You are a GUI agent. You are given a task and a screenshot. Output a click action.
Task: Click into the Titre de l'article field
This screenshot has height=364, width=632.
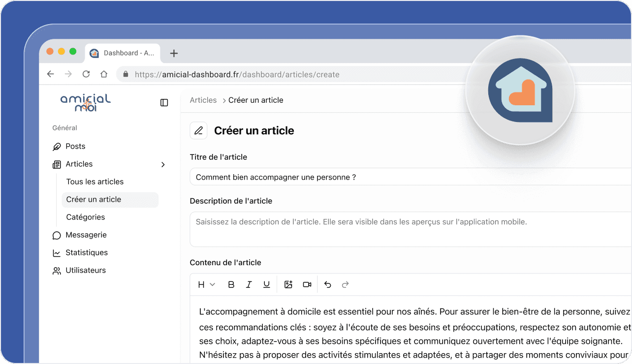pos(411,177)
